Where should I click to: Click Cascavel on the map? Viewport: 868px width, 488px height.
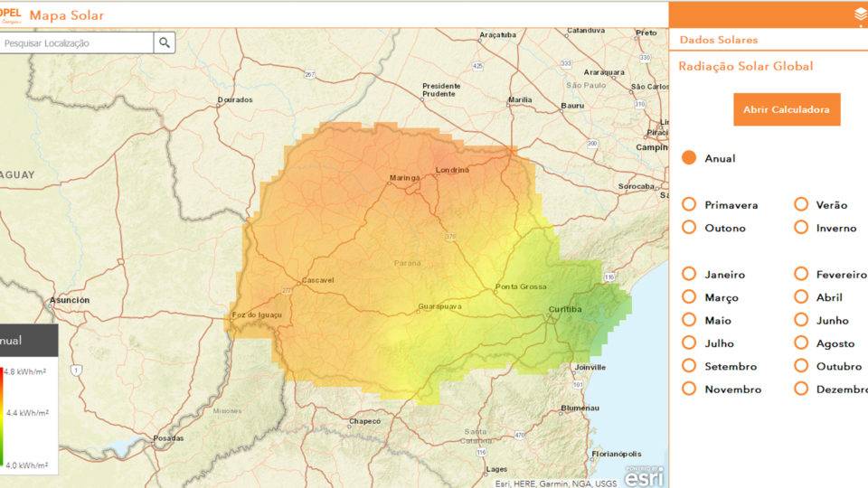317,280
